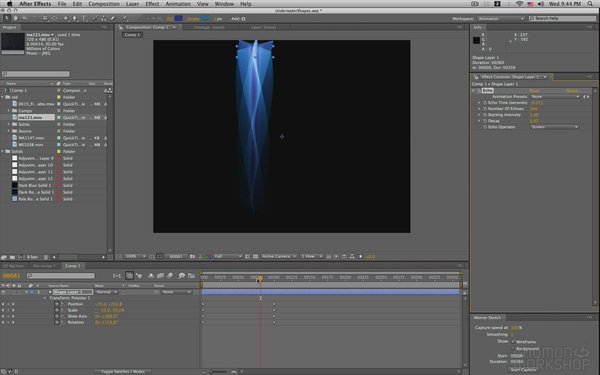This screenshot has width=600, height=375.
Task: Open the Active Camera view dropdown
Action: (x=279, y=256)
